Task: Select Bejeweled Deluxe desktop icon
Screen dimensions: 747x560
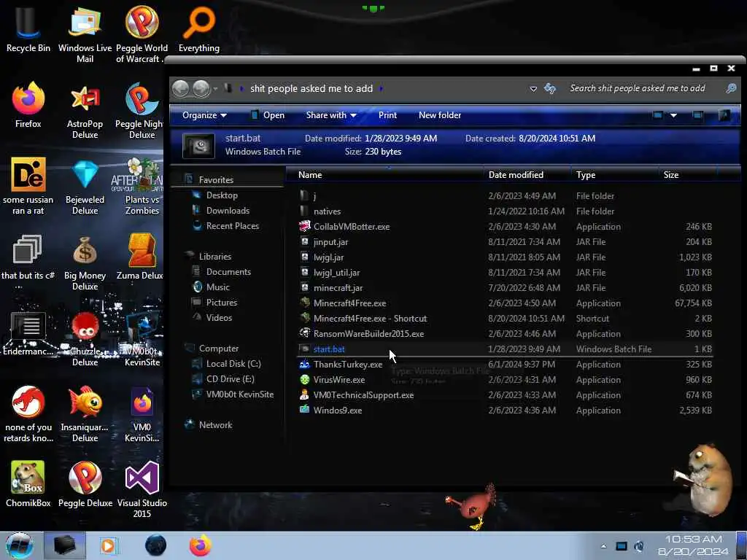Action: point(85,187)
